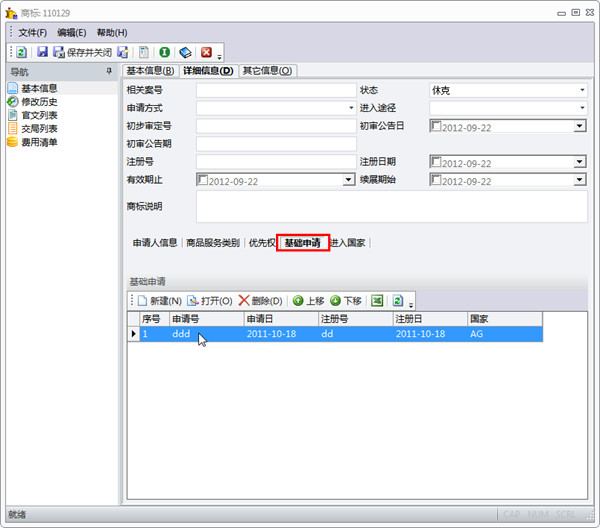
Task: Open the 状态 dropdown showing 休克
Action: [x=582, y=90]
